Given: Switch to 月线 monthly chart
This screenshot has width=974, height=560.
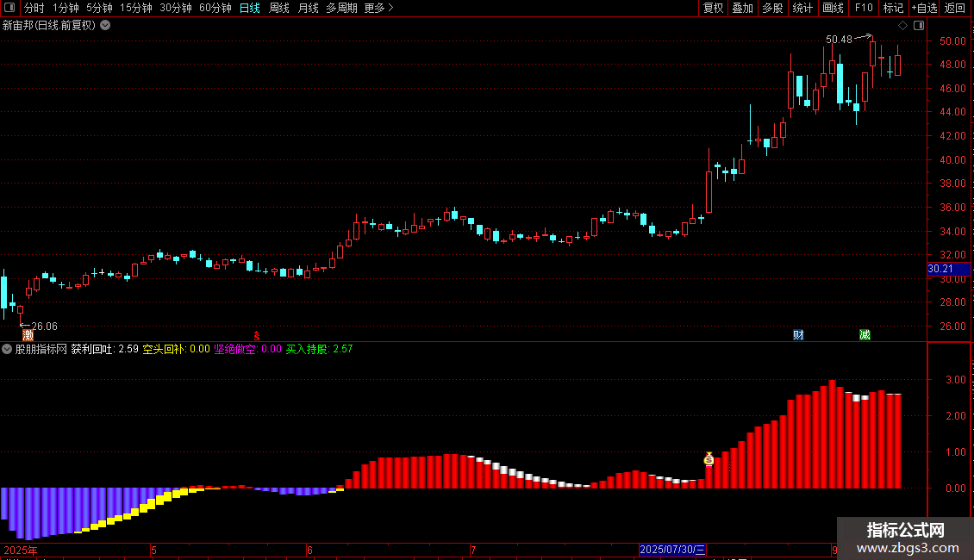Looking at the screenshot, I should point(308,8).
